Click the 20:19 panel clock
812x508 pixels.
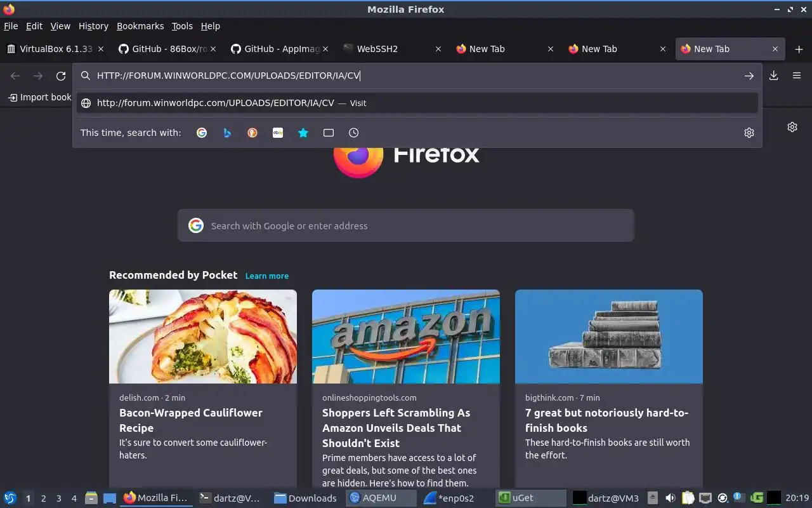pyautogui.click(x=797, y=498)
